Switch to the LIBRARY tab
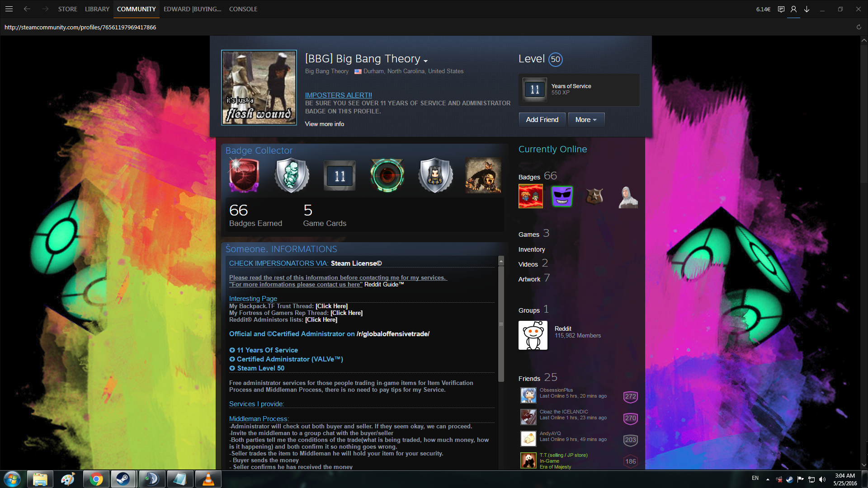The height and width of the screenshot is (488, 868). click(x=97, y=9)
